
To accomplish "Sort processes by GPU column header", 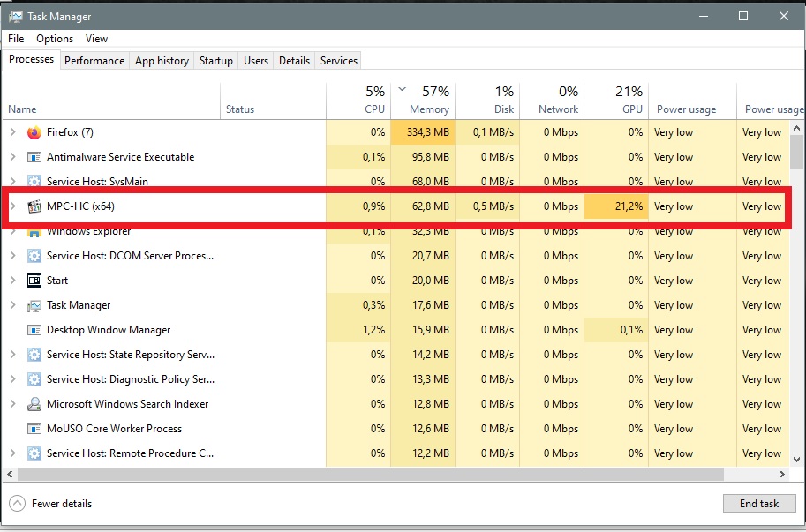I will (x=616, y=101).
